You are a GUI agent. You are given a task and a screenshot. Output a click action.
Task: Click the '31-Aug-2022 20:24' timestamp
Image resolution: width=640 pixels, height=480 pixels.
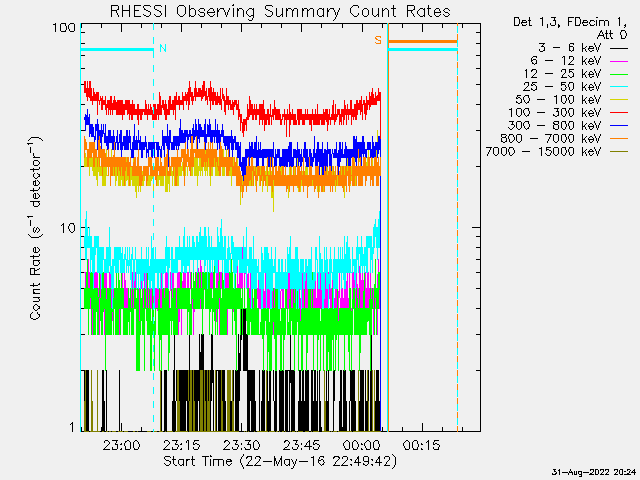point(593,472)
